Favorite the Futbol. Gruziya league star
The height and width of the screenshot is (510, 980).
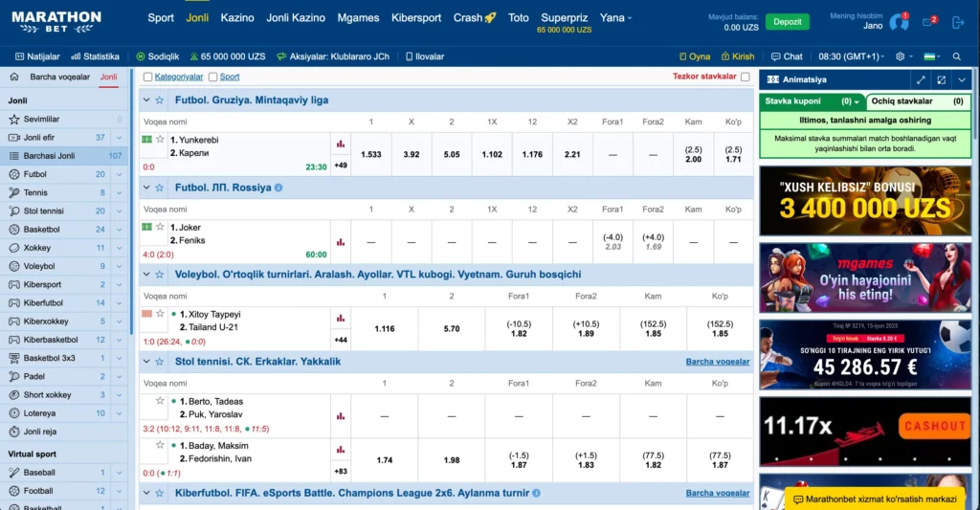[x=160, y=100]
